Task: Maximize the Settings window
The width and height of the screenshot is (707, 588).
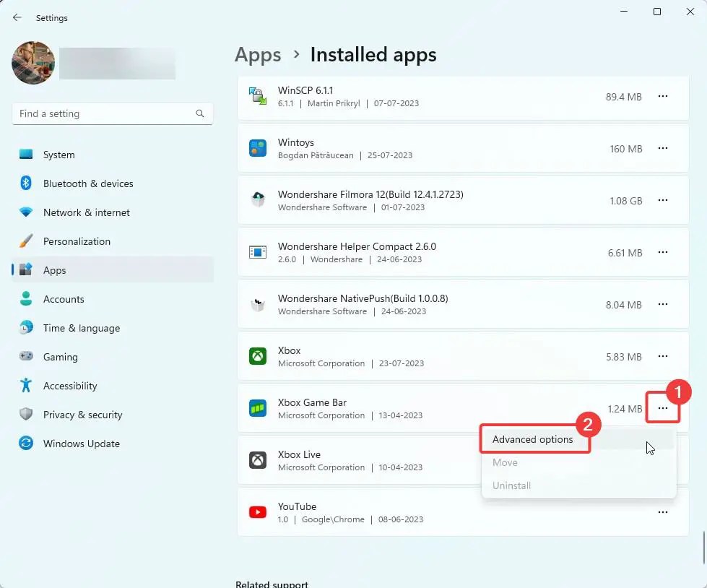Action: (x=657, y=12)
